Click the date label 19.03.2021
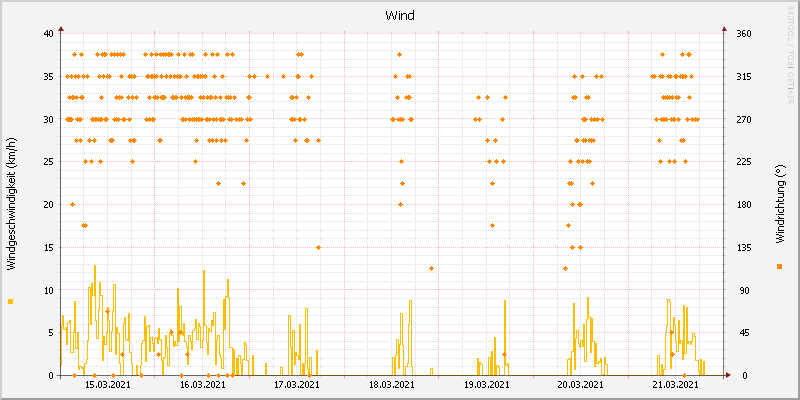The height and width of the screenshot is (400, 800). pos(486,385)
